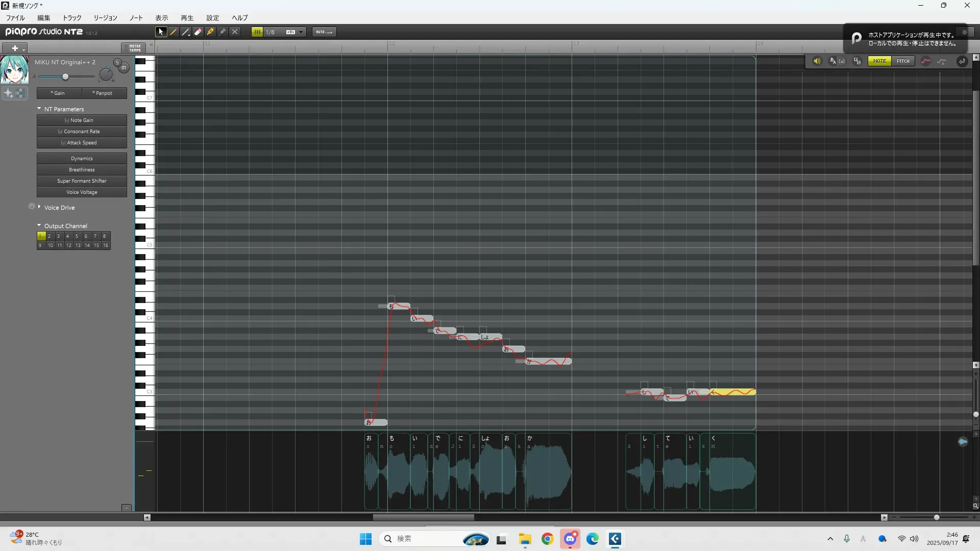The width and height of the screenshot is (980, 551).
Task: Click the speaker note-preview icon
Action: coord(817,61)
